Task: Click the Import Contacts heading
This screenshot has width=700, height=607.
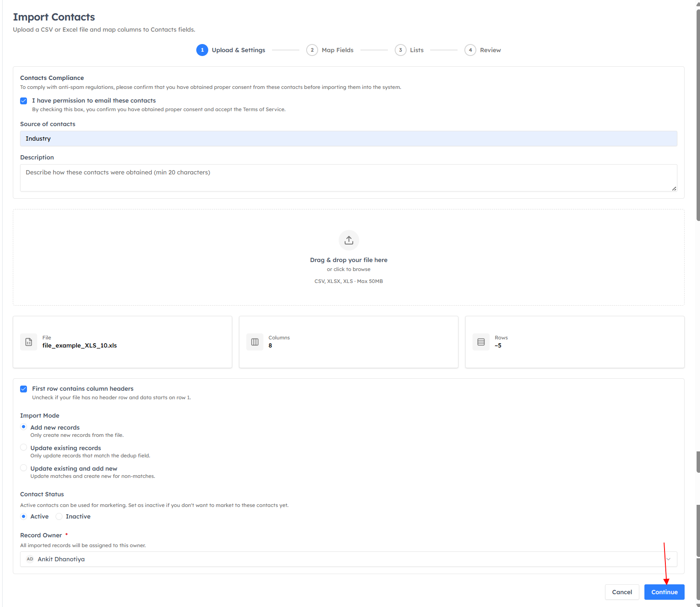Action: click(54, 17)
